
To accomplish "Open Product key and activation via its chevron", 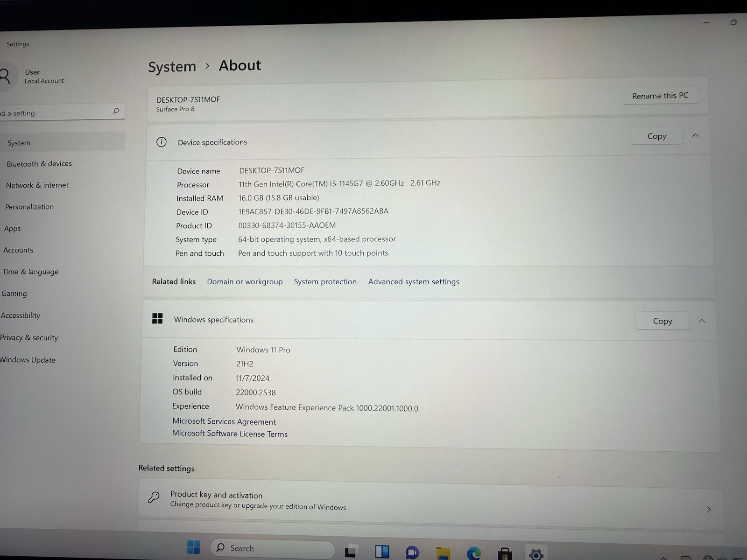I will tap(709, 509).
